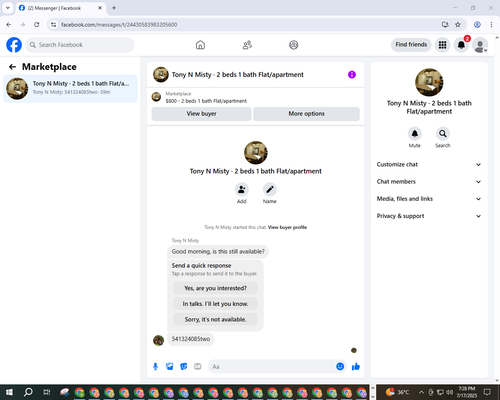This screenshot has width=500, height=400.
Task: Open the Facebook logo home link
Action: pyautogui.click(x=14, y=45)
